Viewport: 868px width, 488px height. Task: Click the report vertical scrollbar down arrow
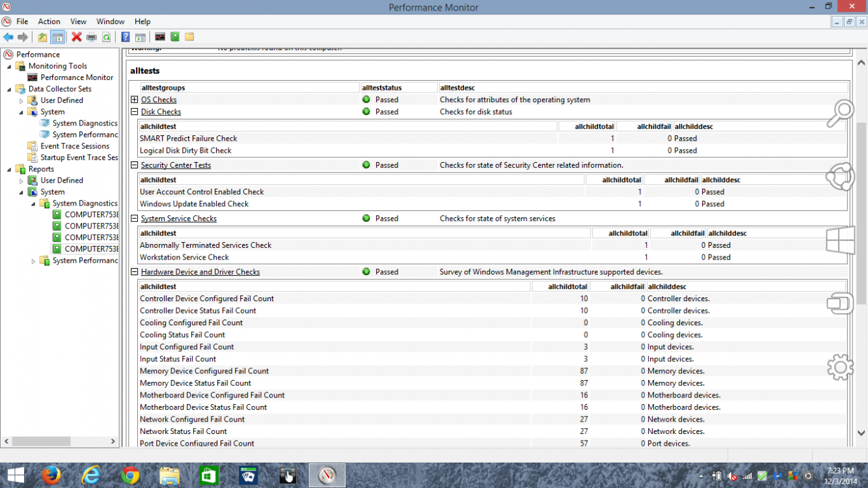pyautogui.click(x=862, y=433)
